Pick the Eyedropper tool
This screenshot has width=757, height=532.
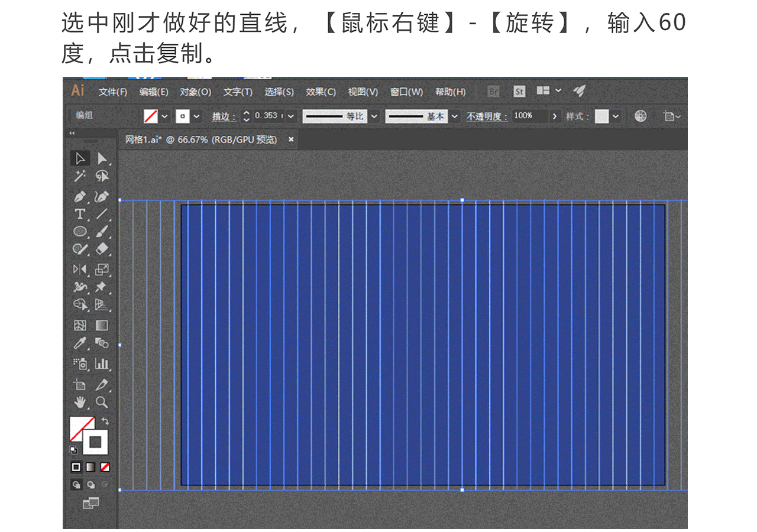pos(80,343)
